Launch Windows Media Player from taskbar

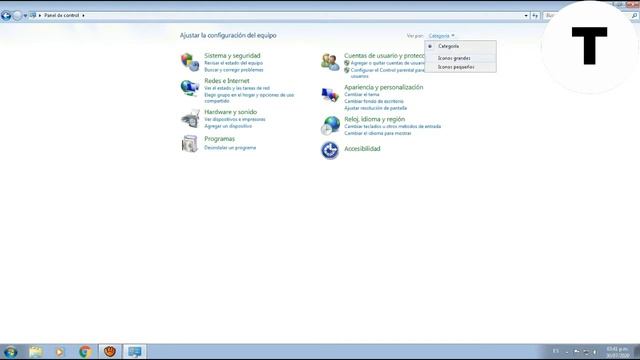click(x=60, y=351)
